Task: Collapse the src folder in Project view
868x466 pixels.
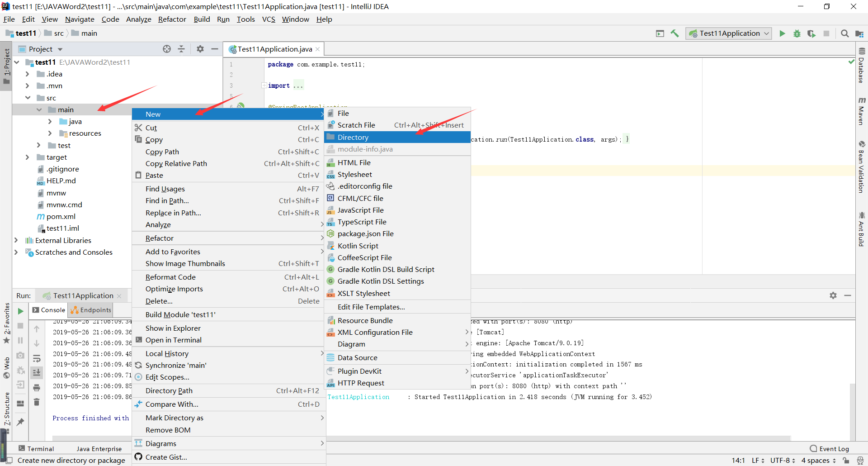Action: coord(28,98)
